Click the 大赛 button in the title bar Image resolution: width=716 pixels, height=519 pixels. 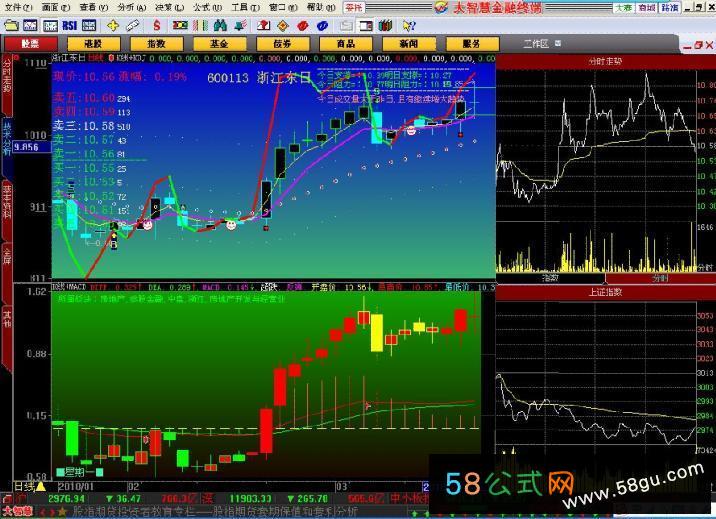click(624, 8)
